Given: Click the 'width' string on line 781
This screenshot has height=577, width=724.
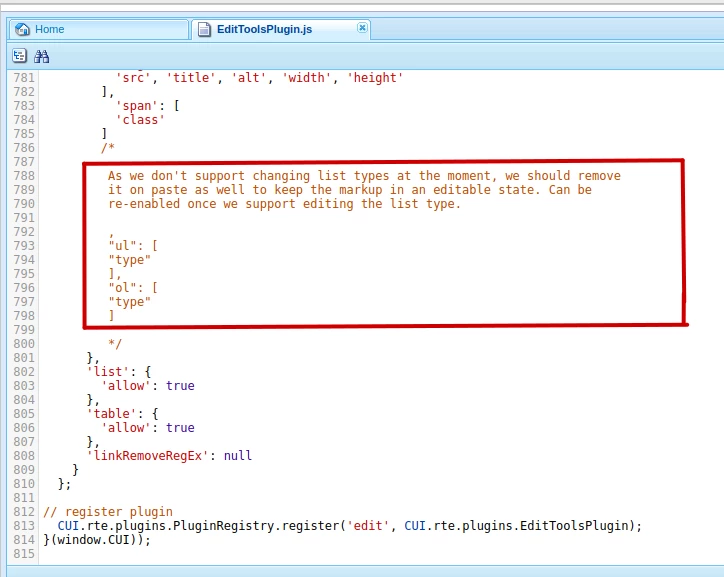Looking at the screenshot, I should (x=306, y=78).
